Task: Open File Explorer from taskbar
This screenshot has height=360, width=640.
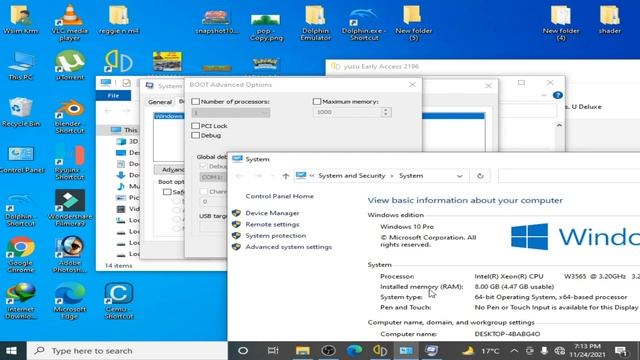Action: [x=302, y=351]
